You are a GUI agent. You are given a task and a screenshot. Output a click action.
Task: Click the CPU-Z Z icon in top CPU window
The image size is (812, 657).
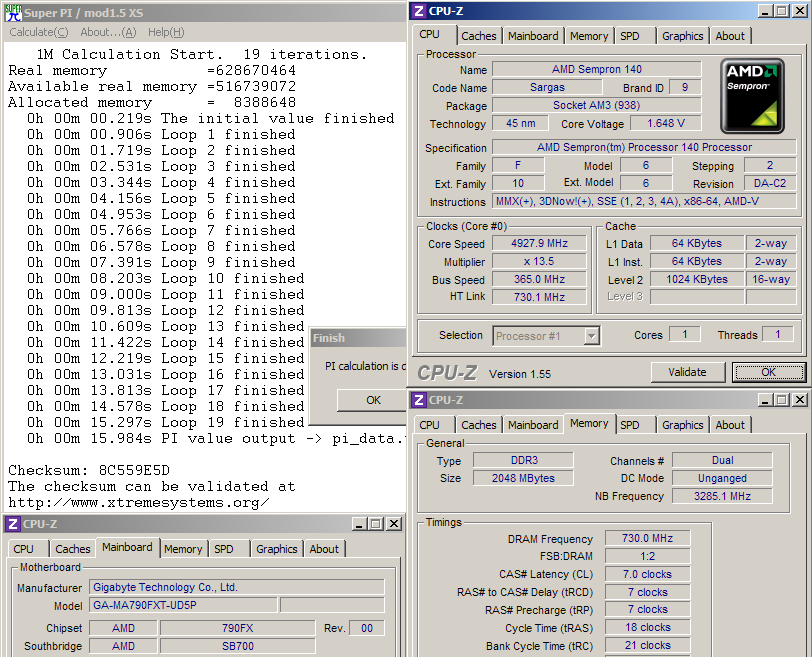point(419,11)
